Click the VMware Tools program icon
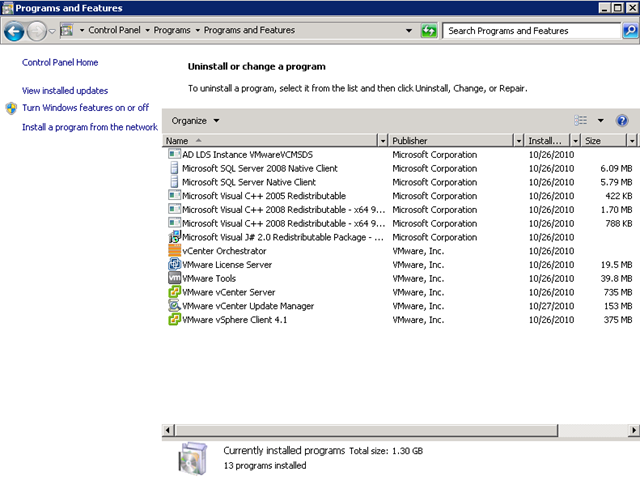 click(174, 279)
